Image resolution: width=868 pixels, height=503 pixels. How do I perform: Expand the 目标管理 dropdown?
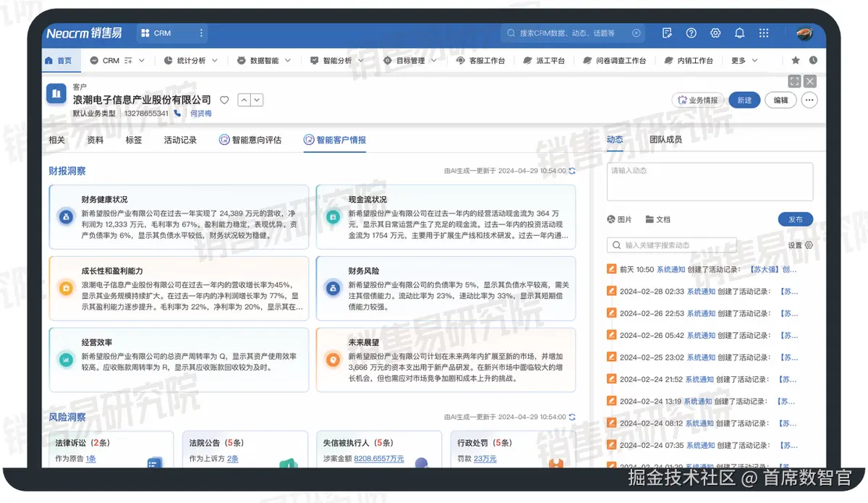pos(434,61)
